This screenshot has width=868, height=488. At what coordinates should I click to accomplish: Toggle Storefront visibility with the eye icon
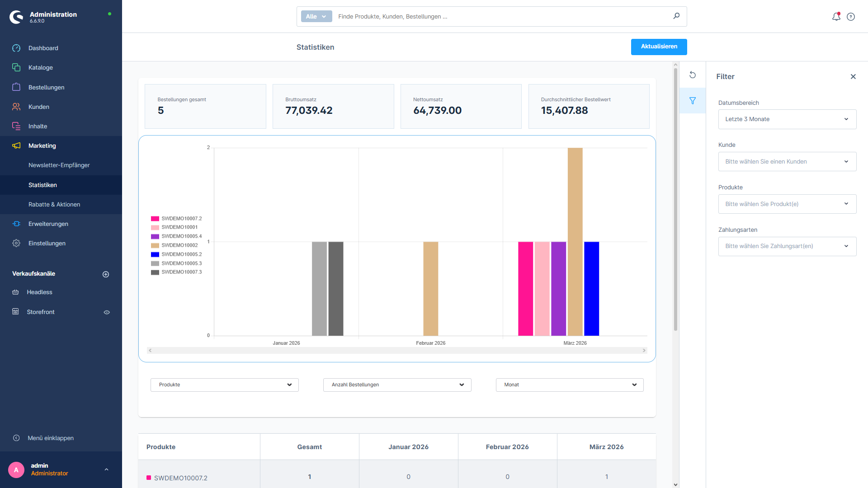(107, 312)
